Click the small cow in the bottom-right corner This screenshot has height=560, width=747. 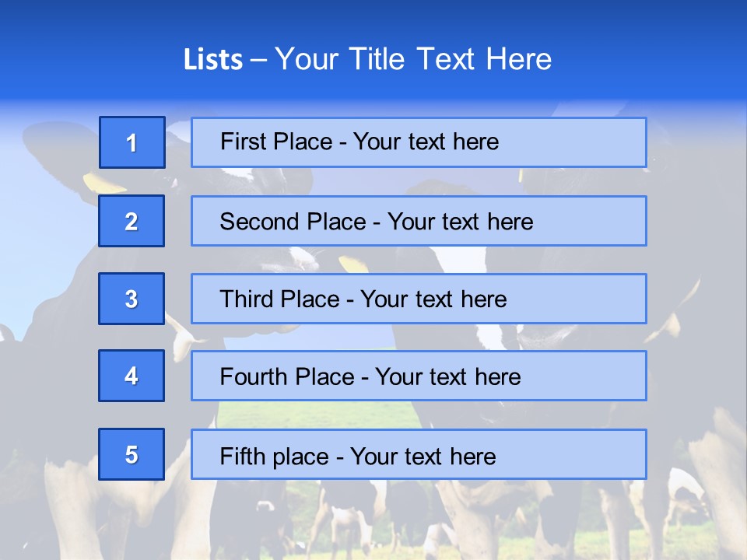pyautogui.click(x=686, y=490)
